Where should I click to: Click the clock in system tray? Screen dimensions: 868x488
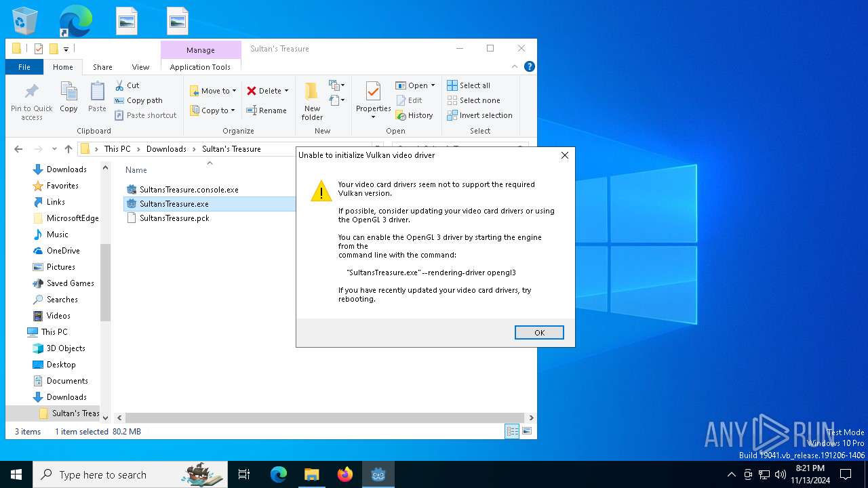tap(810, 474)
